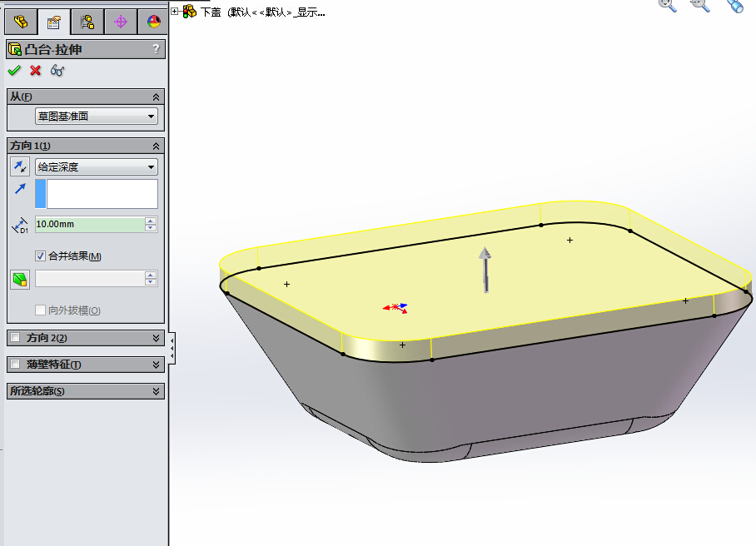Click the previous view icon in toolbar
The image size is (756, 546).
735,5
